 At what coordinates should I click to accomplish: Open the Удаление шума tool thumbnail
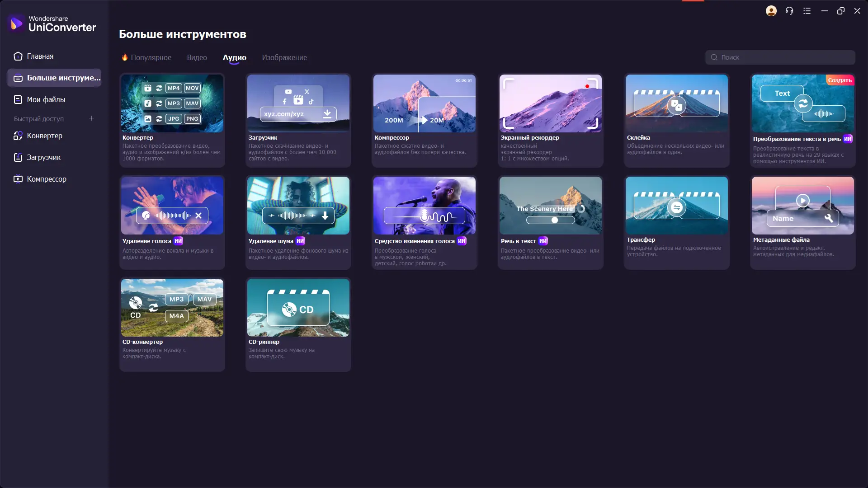298,206
